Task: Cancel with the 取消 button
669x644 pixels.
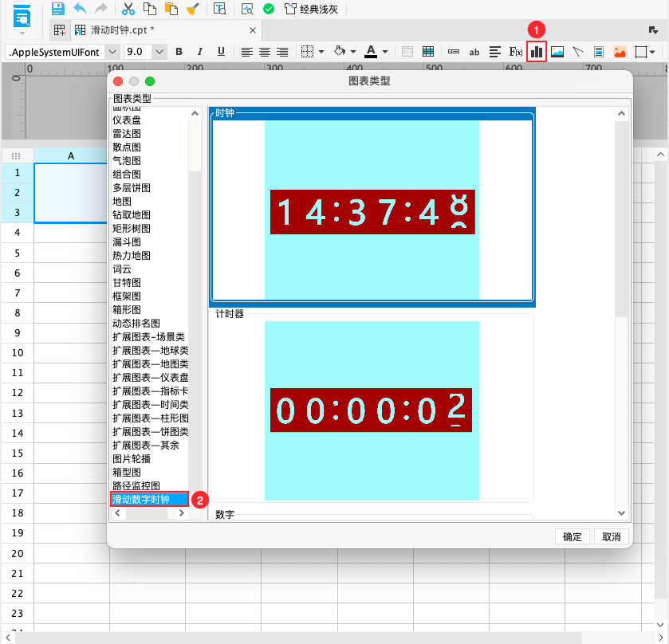Action: [x=611, y=537]
